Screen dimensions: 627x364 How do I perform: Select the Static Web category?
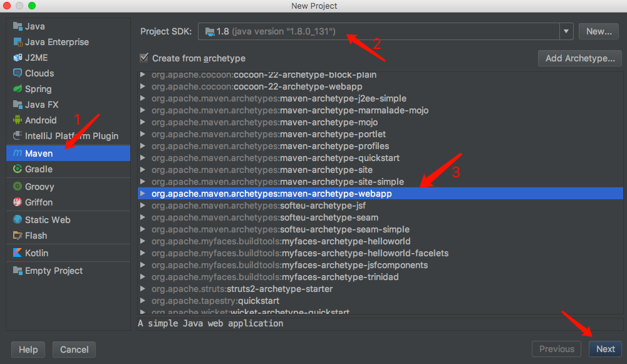click(x=68, y=220)
